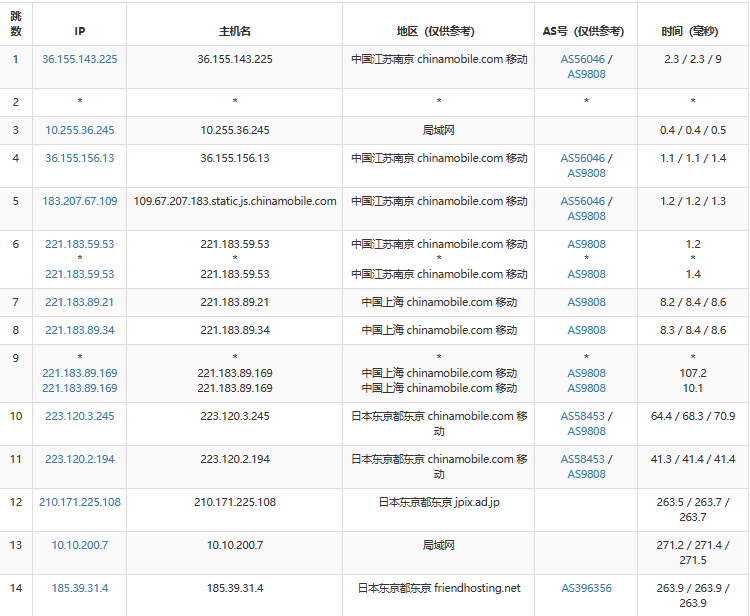Viewport: 750px width, 616px height.
Task: Select time value 41.3 / 41.4 / 41.4
Action: coord(693,459)
